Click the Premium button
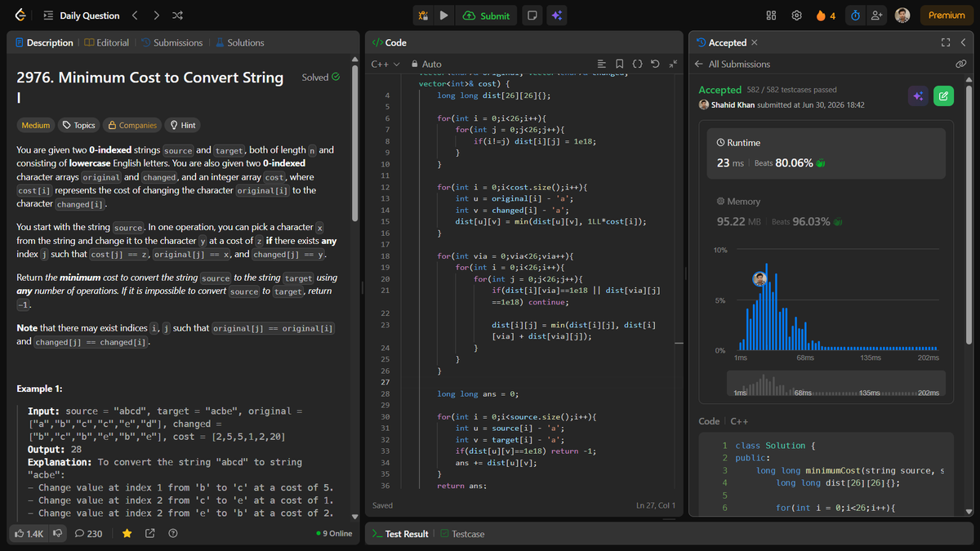 coord(947,16)
